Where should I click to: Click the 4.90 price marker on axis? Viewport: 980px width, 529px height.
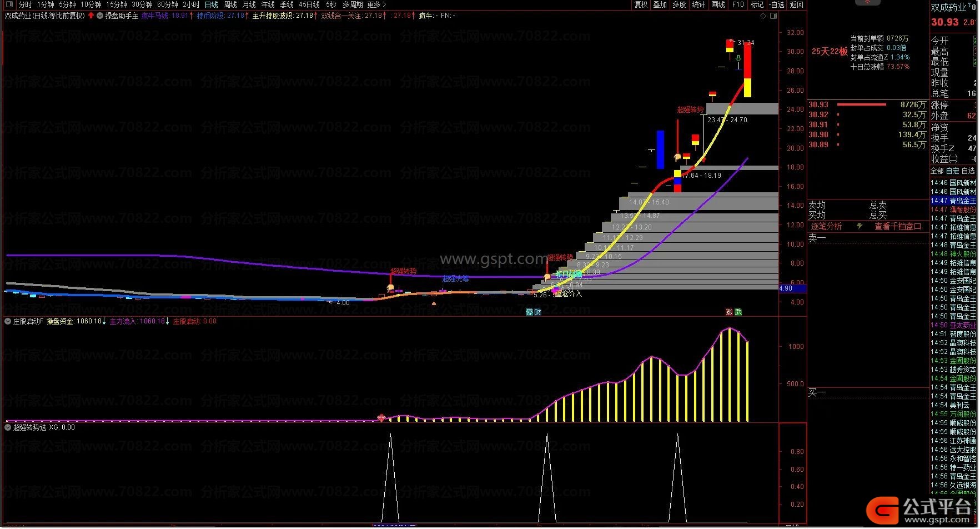pos(792,288)
